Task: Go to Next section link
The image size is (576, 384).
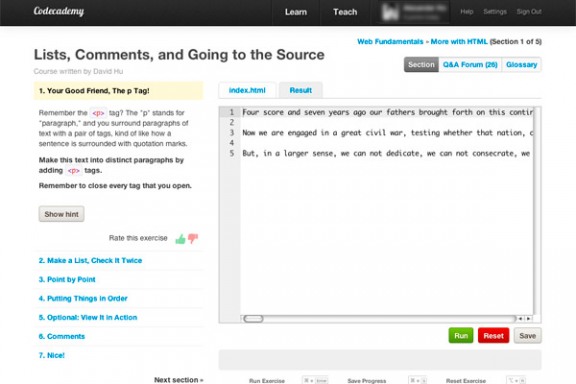Action: pos(179,380)
